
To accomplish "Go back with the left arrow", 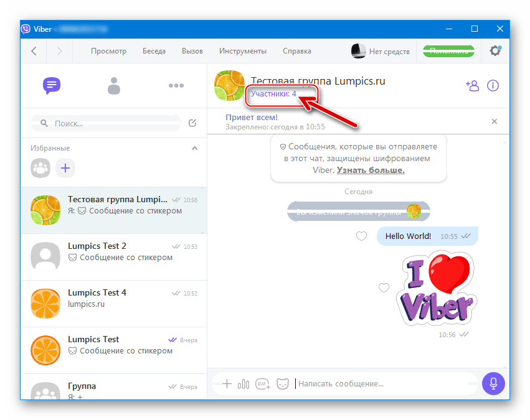I will (x=34, y=51).
